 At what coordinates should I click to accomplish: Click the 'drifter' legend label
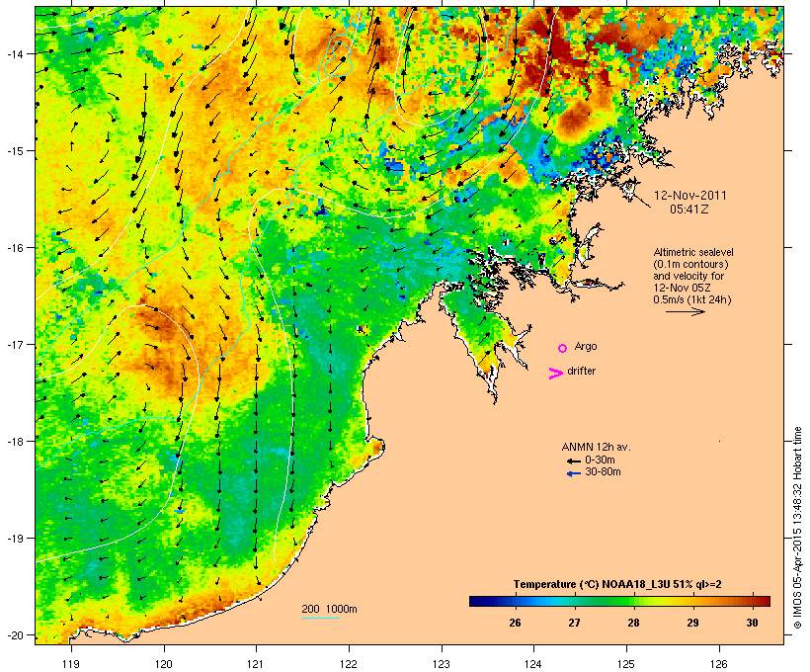pos(581,371)
